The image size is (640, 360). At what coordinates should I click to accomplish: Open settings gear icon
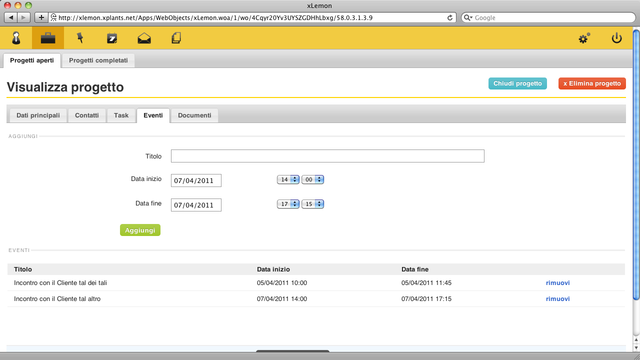[584, 38]
